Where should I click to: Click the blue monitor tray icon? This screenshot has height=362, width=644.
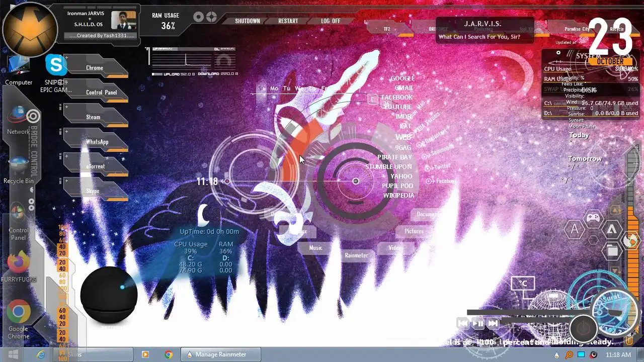coord(581,355)
